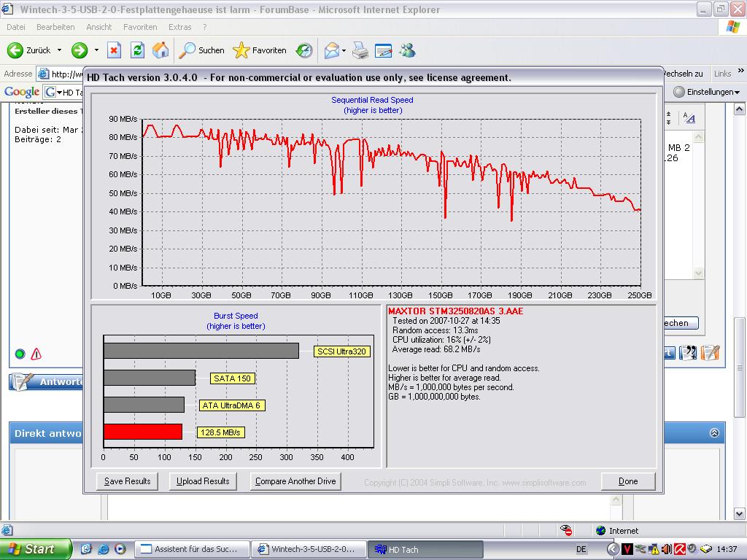747x560 pixels.
Task: Click the Upload Results button
Action: (203, 481)
